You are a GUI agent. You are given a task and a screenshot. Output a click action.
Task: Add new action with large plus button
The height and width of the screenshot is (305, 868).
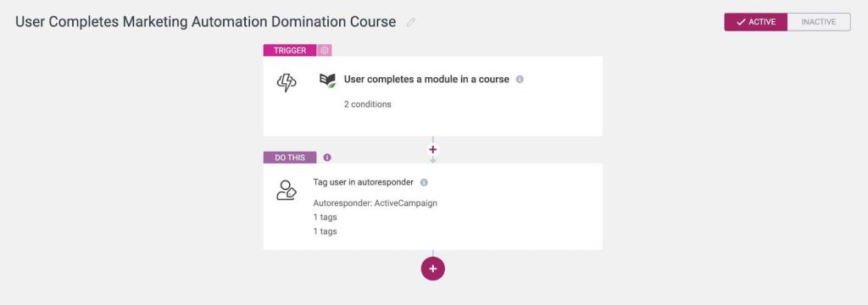point(433,269)
